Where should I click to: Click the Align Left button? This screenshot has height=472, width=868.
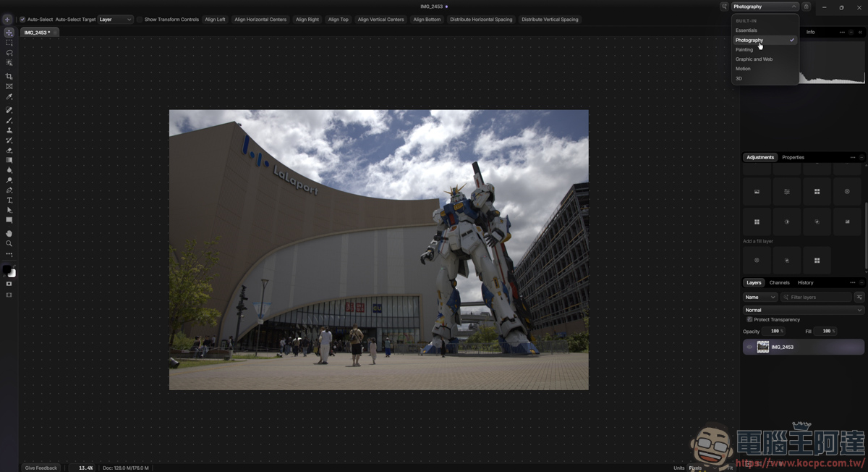click(x=215, y=20)
